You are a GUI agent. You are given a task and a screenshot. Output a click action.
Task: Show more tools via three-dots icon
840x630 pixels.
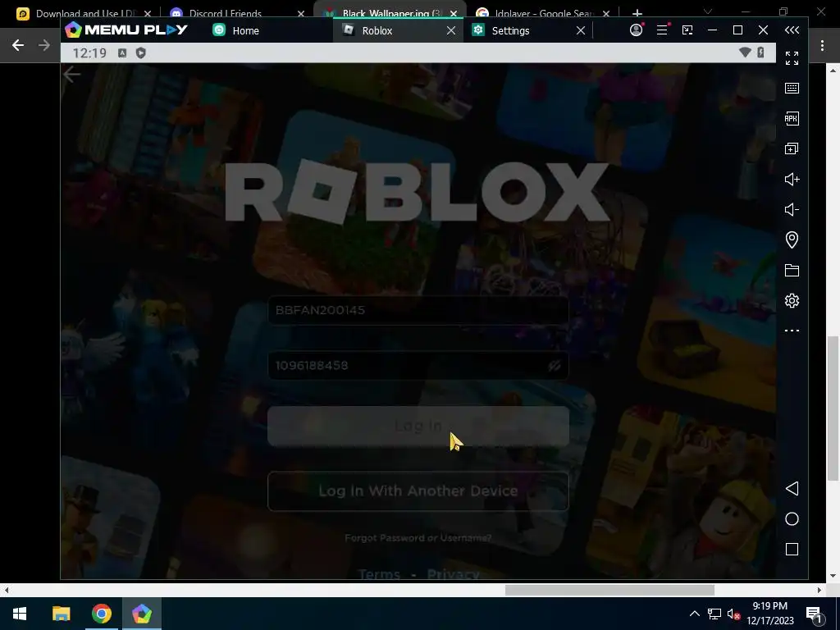(x=792, y=331)
